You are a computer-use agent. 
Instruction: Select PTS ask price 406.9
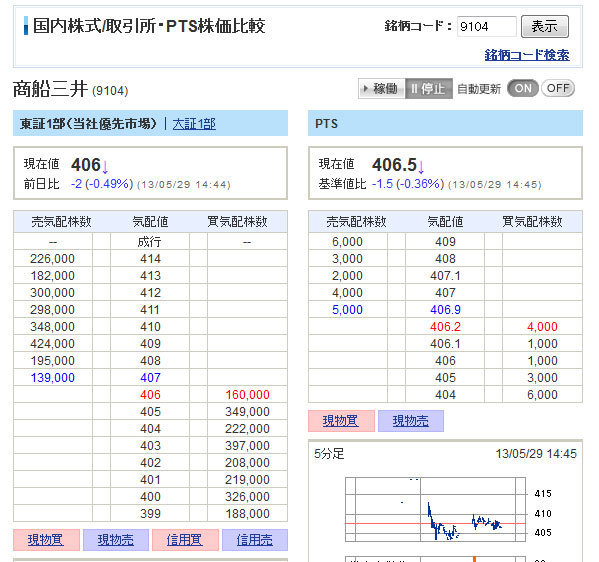[x=445, y=309]
